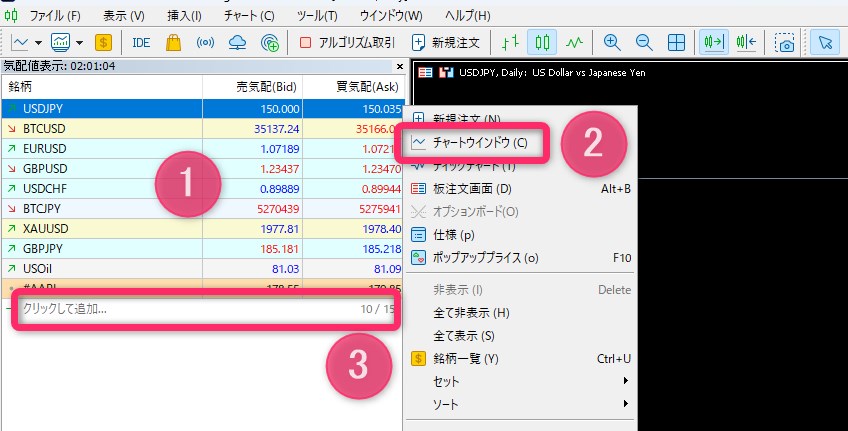
Task: Zoom in the chart
Action: [612, 42]
